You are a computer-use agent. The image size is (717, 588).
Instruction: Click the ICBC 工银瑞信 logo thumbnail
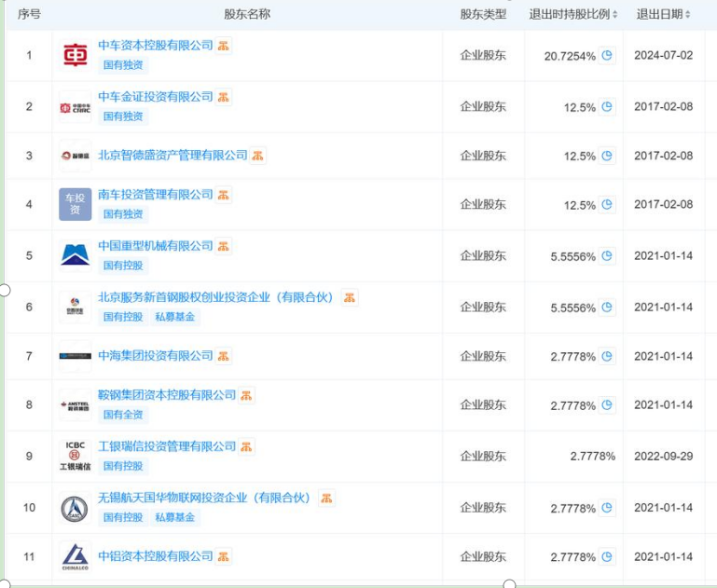point(76,456)
